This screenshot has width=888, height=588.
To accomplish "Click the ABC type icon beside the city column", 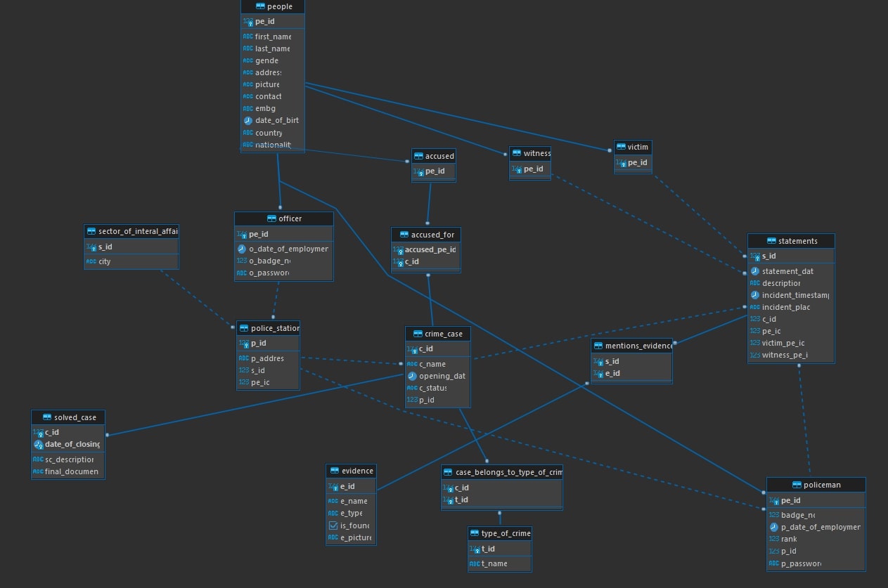I will [x=91, y=261].
